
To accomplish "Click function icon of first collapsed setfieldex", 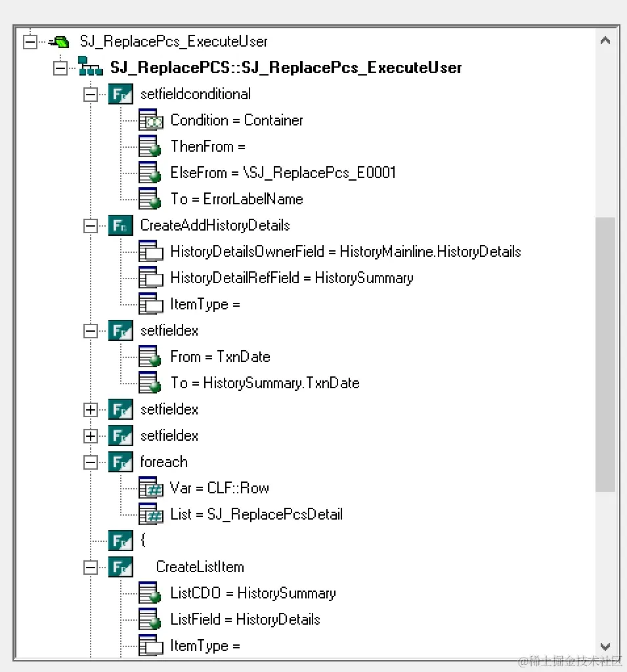I will coord(121,410).
